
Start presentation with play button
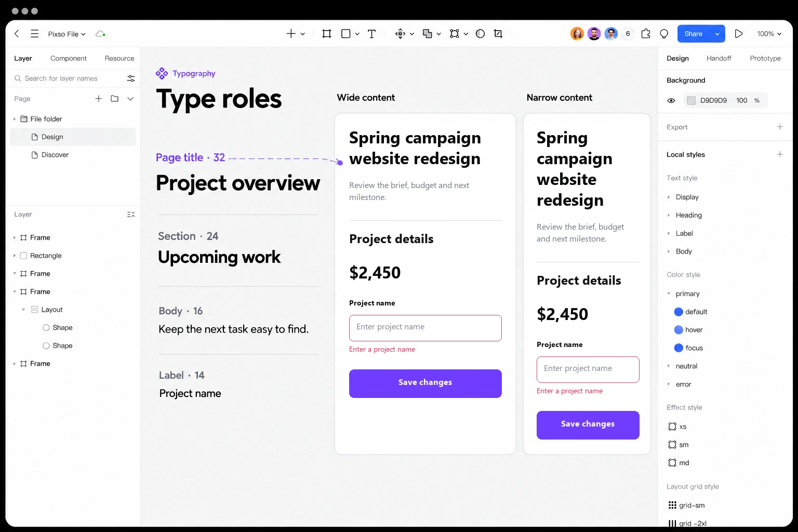pyautogui.click(x=739, y=34)
